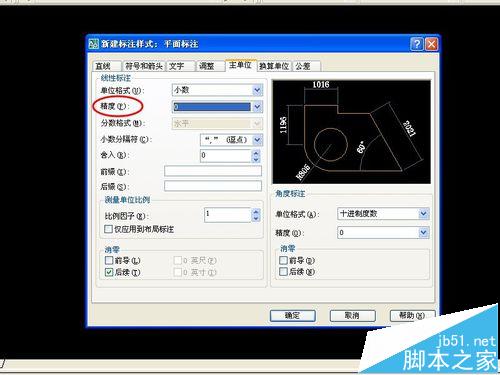Open the 符号和箭头 tab
Image resolution: width=500 pixels, height=375 pixels.
[144, 66]
